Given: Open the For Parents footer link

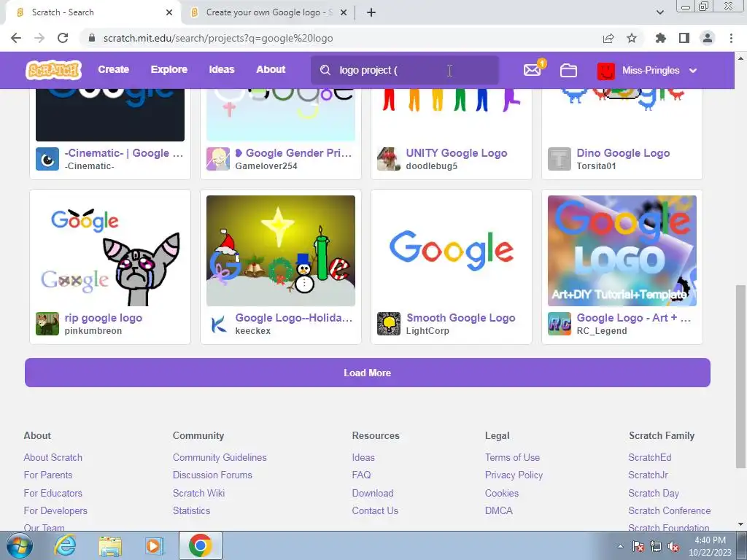Looking at the screenshot, I should [x=48, y=475].
